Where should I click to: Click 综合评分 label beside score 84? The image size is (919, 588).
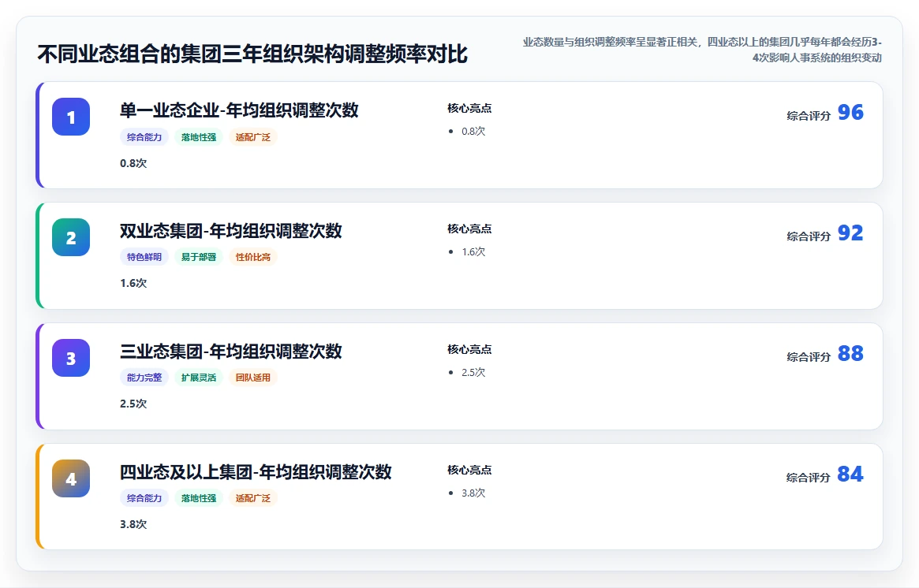809,478
